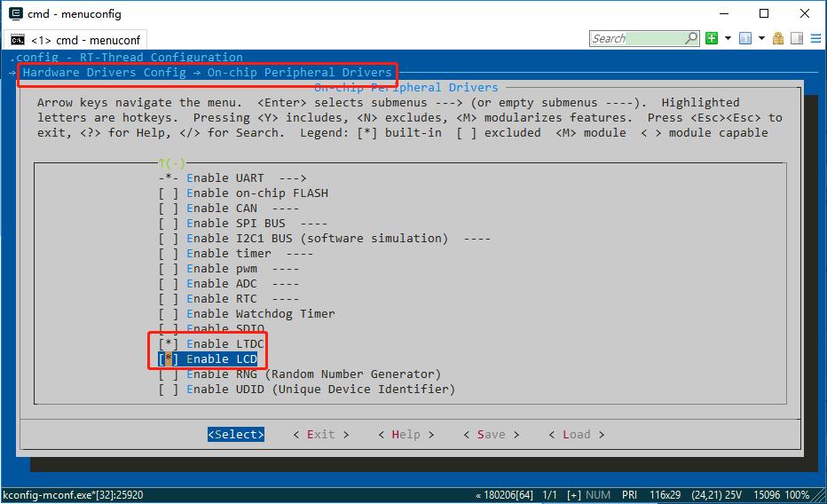Toggle the Enable SPI BUS checkbox
This screenshot has height=504, width=827.
tap(169, 224)
